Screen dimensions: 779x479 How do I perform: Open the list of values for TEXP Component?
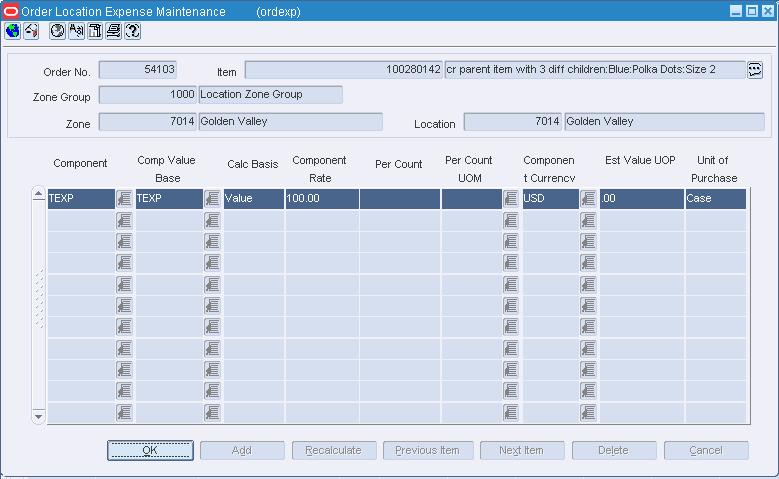[124, 199]
